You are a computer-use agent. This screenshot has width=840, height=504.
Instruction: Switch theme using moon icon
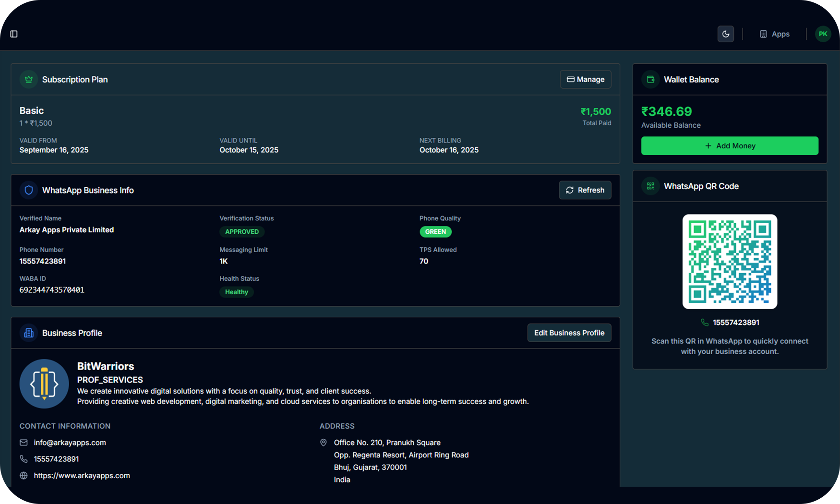(x=725, y=34)
